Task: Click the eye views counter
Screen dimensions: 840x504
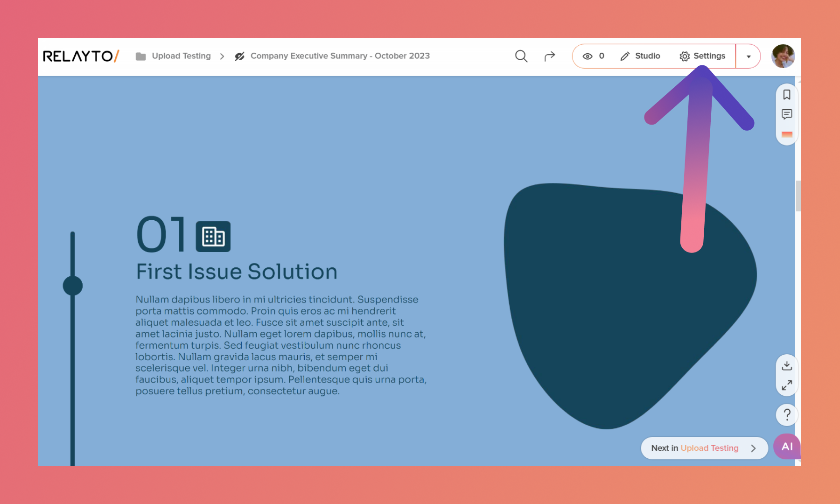Action: 594,56
